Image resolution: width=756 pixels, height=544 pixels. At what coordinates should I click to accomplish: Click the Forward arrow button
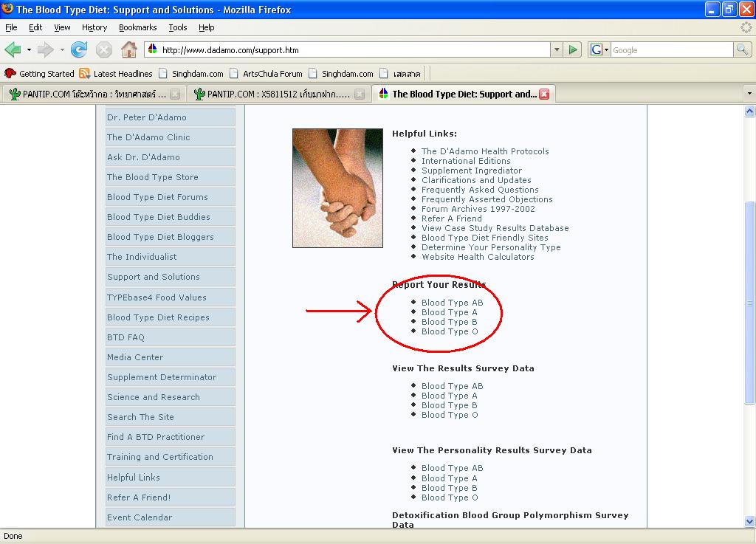[46, 49]
